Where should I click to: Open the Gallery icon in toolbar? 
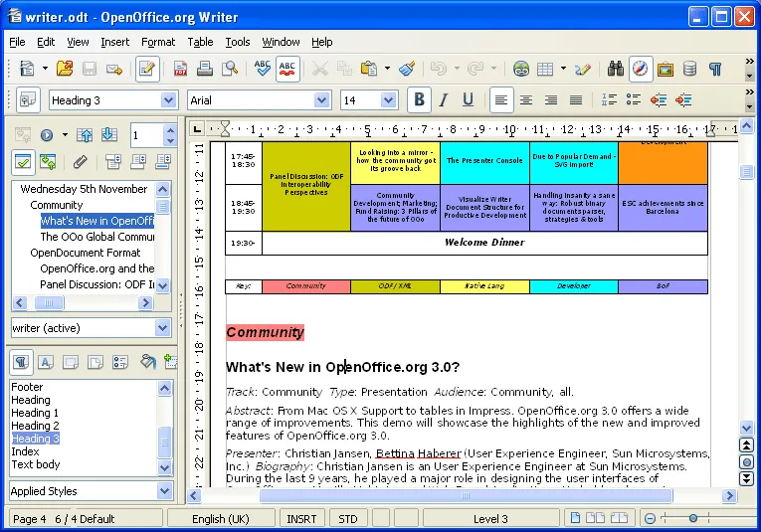pyautogui.click(x=666, y=69)
